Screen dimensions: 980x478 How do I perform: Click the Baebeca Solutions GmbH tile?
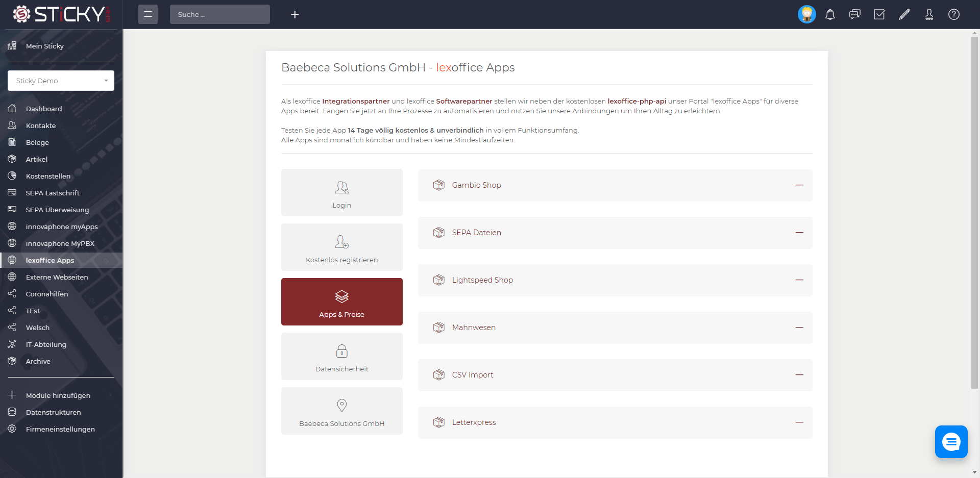pos(342,411)
